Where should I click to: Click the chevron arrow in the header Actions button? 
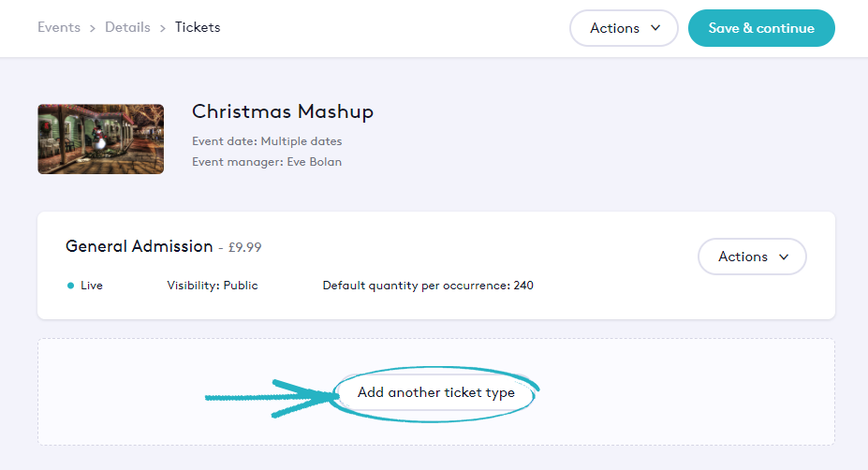click(655, 28)
